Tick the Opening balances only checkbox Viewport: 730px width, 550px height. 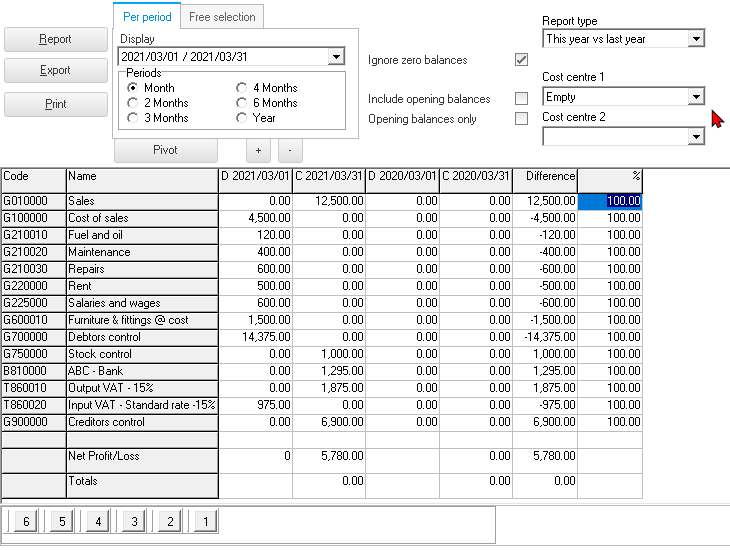pos(521,119)
